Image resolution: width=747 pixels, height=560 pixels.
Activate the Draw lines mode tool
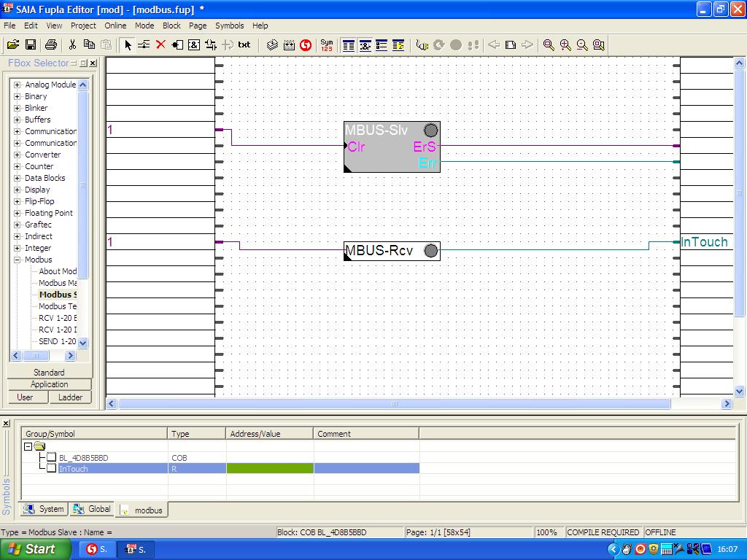pos(144,44)
